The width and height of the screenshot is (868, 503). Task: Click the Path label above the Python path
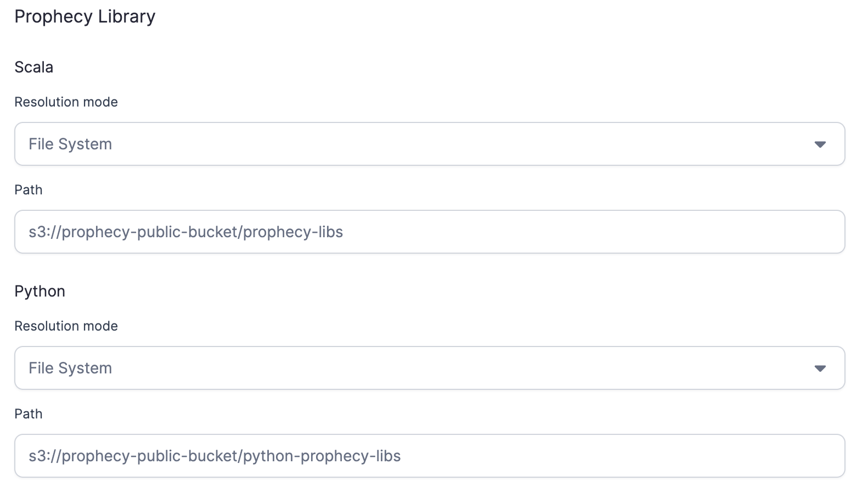tap(29, 413)
